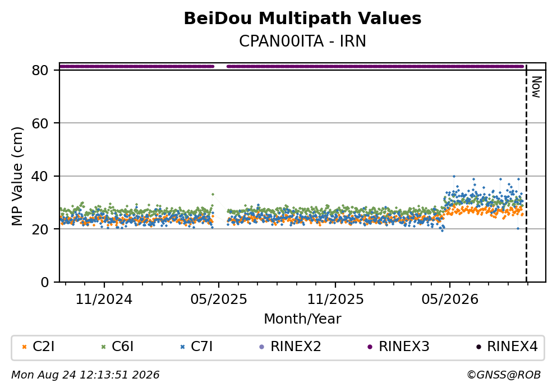Image resolution: width=557 pixels, height=392 pixels.
Task: Select the C6I legend label
Action: pos(122,347)
